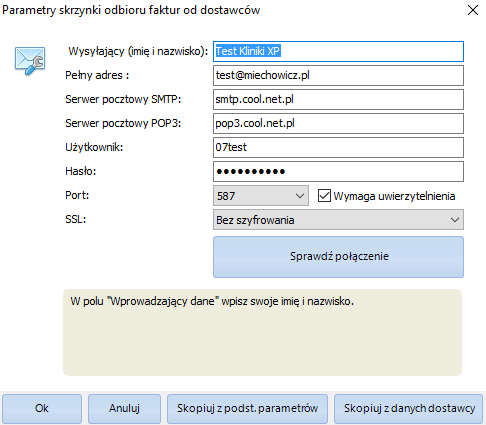Click the Sprawdź połączenie button
The height and width of the screenshot is (425, 486).
coord(338,257)
